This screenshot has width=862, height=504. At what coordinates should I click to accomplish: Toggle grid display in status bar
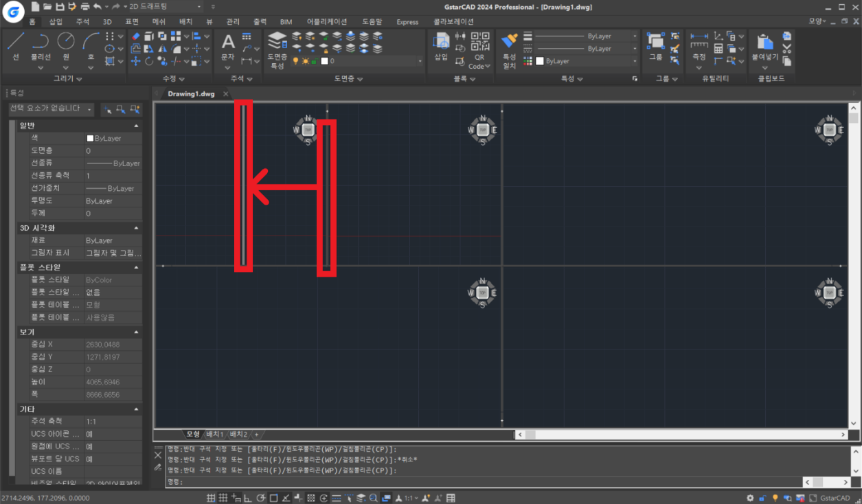click(223, 498)
